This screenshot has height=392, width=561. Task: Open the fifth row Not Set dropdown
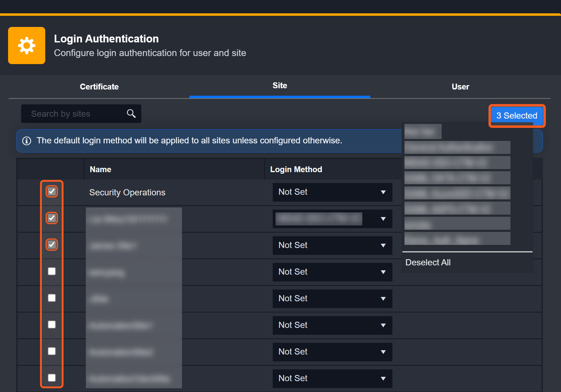332,298
